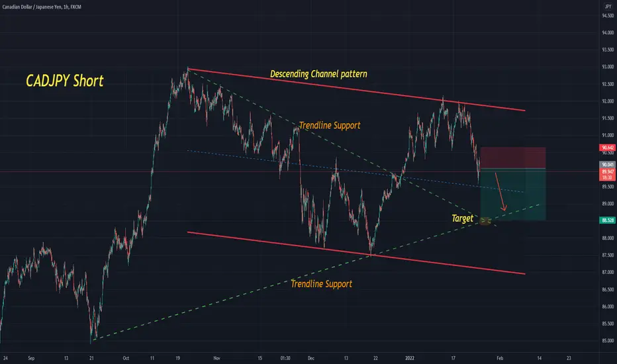The width and height of the screenshot is (617, 364).
Task: Click the 21 date label on time axis
Action: pyautogui.click(x=91, y=358)
